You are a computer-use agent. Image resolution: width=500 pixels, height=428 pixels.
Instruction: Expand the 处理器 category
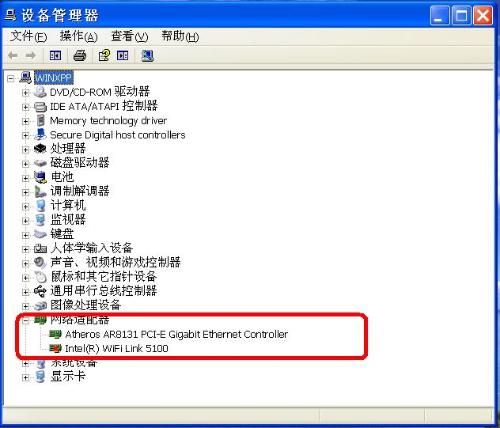(x=25, y=150)
